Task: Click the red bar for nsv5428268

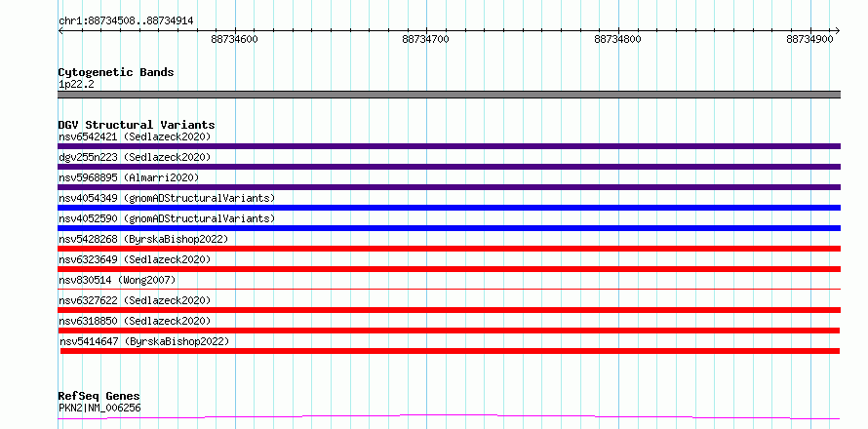Action: tap(449, 249)
